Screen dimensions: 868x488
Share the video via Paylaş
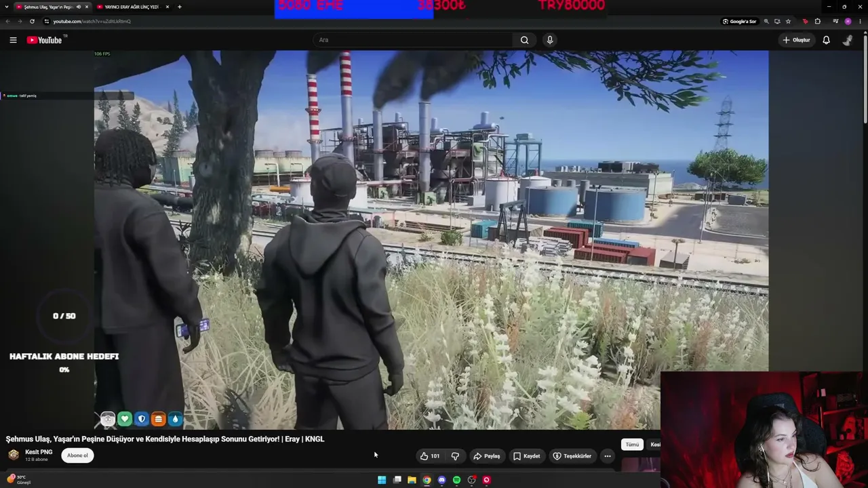click(487, 456)
